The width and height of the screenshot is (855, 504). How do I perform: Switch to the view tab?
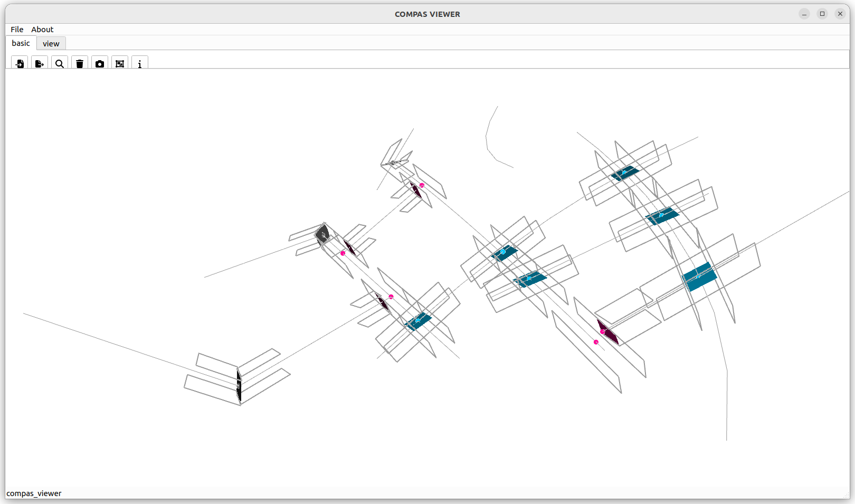tap(51, 43)
